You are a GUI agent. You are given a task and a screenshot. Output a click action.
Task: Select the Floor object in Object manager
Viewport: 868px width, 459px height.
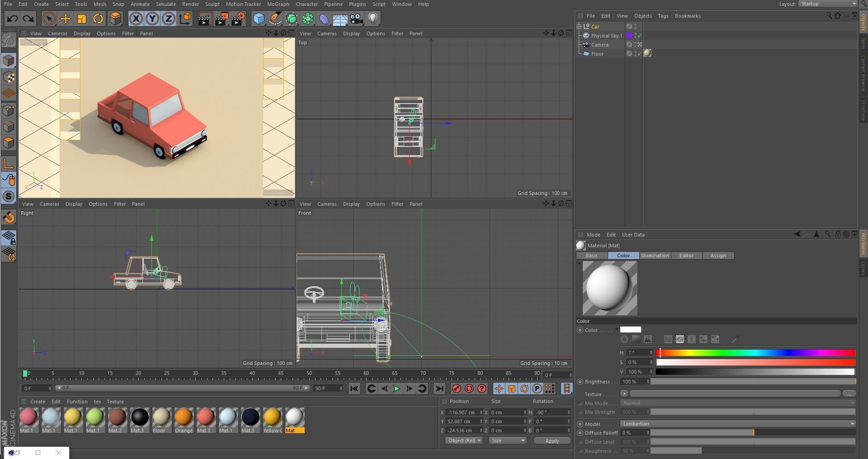[x=597, y=54]
